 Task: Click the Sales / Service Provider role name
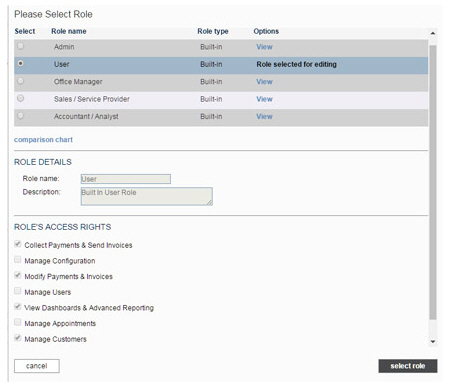pos(92,99)
